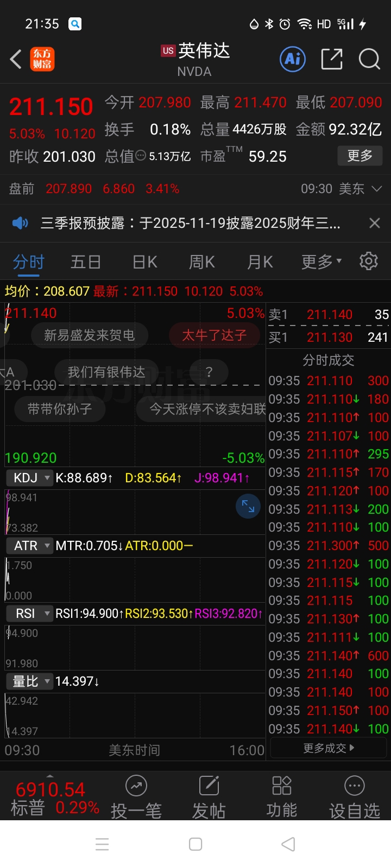The image size is (391, 868).
Task: Tap the 卖1 211.140 ask row
Action: tap(329, 315)
